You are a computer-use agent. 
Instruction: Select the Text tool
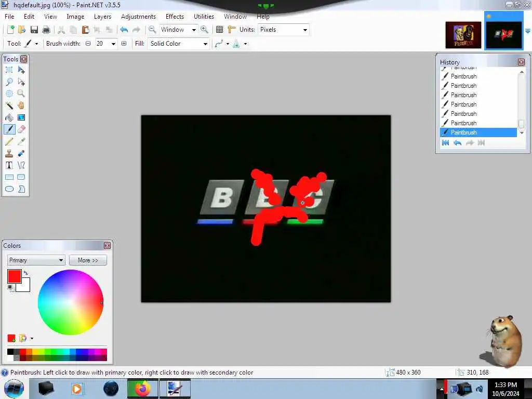click(x=9, y=165)
